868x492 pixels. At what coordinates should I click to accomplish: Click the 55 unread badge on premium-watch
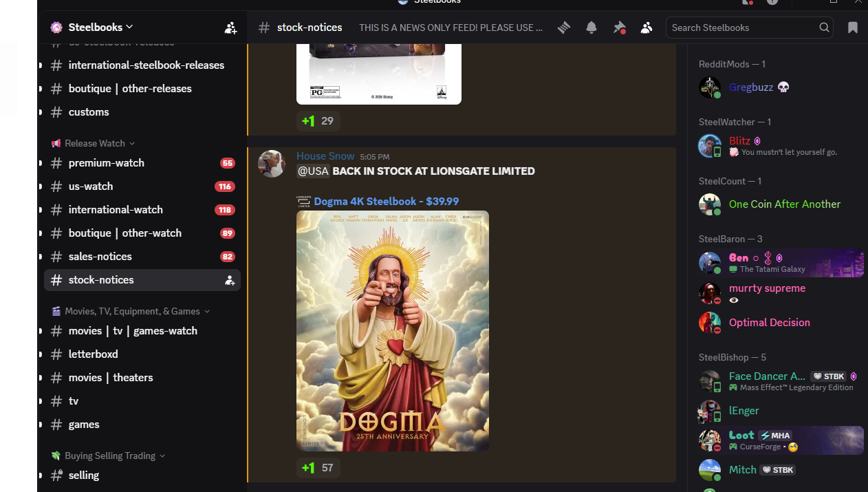pyautogui.click(x=228, y=163)
